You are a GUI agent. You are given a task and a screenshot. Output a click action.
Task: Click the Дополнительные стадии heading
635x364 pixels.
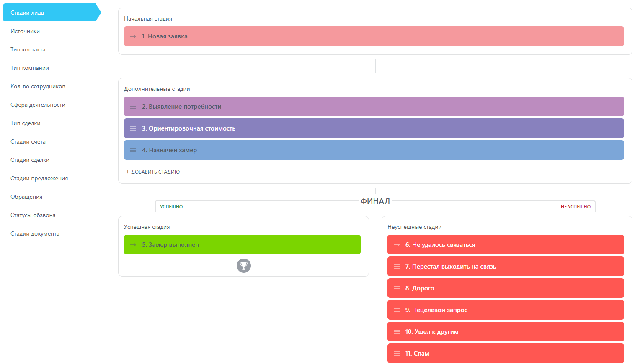pos(157,89)
